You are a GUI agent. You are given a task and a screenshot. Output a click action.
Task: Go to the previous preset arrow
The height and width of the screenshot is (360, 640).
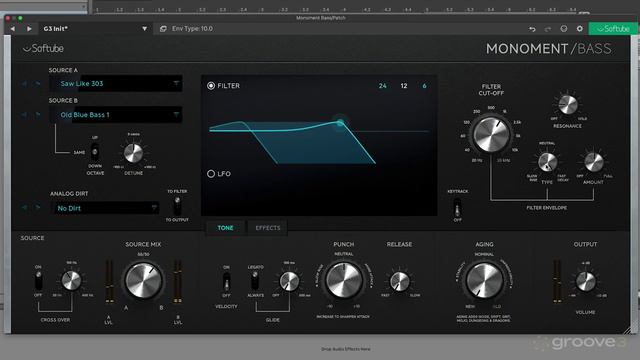[x=13, y=29]
